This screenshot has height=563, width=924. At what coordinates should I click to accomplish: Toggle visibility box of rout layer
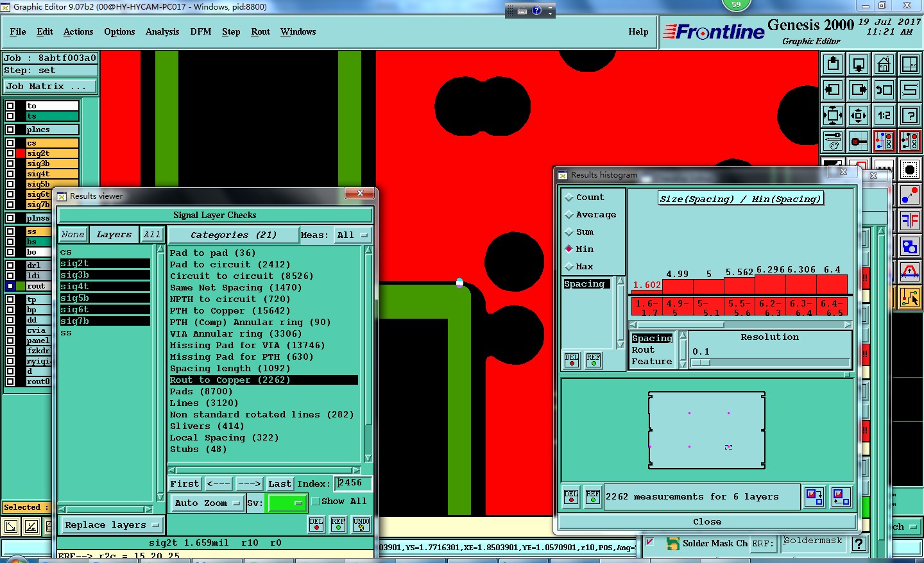10,286
